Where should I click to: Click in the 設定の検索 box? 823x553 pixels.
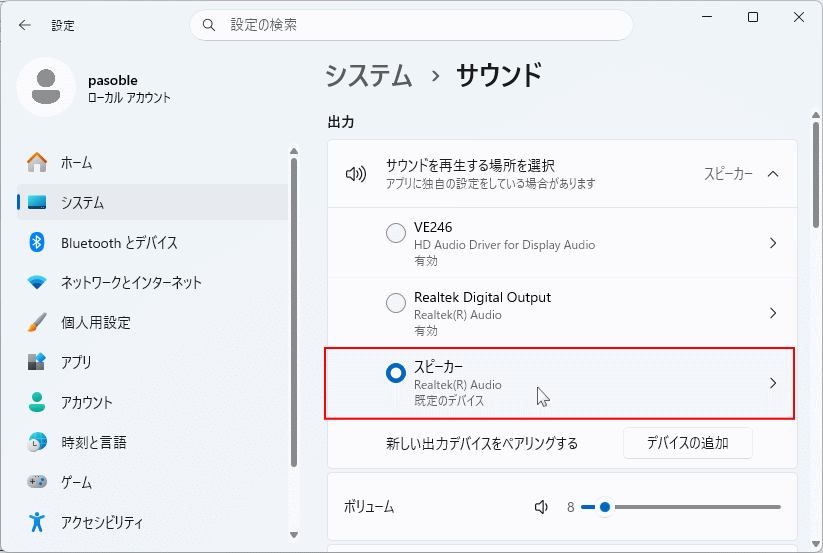pos(411,25)
